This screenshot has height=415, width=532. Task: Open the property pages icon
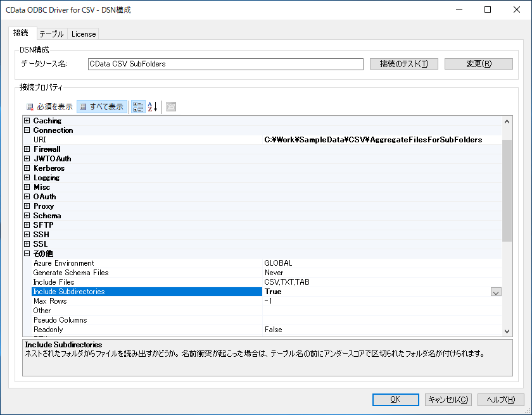[x=171, y=107]
